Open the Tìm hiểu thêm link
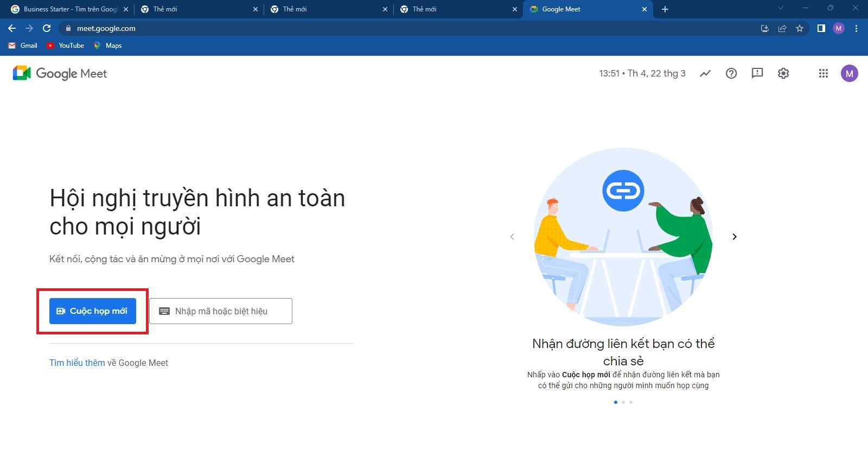Image resolution: width=868 pixels, height=462 pixels. [77, 363]
